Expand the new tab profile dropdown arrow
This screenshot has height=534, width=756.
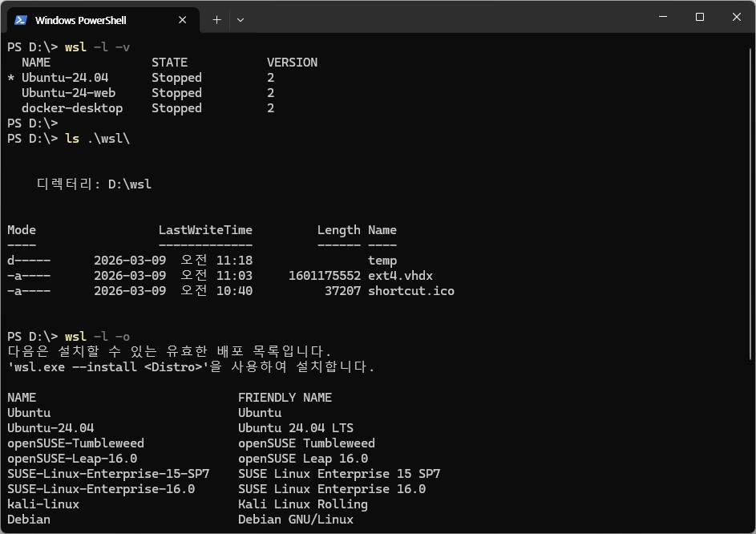tap(240, 20)
